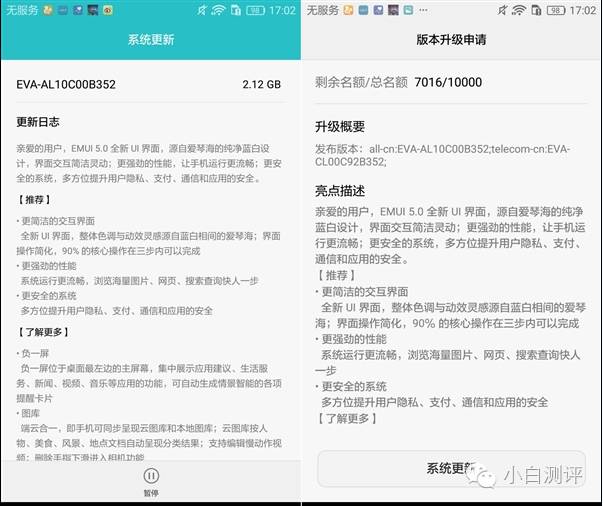Tap the 剩余名额/总名额 label
Viewport: 603px width, 506px height.
point(361,82)
